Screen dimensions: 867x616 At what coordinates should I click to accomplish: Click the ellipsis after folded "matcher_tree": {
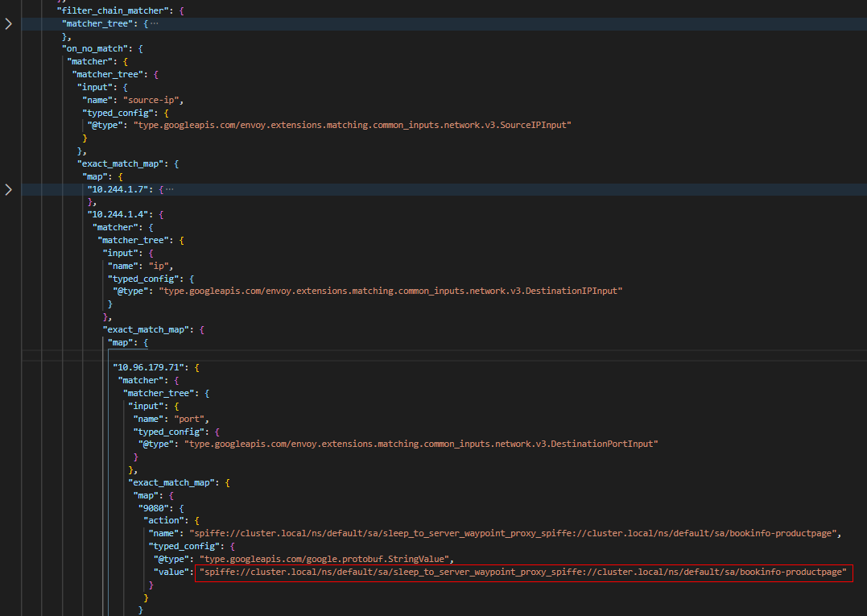pyautogui.click(x=155, y=24)
